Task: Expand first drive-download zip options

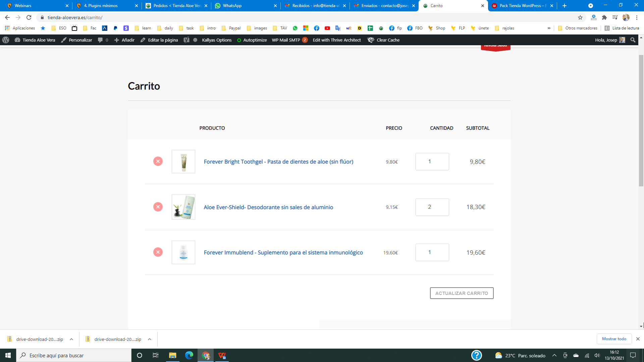Action: [71, 339]
